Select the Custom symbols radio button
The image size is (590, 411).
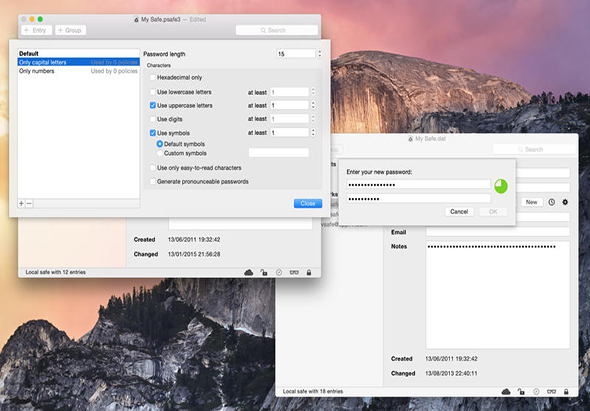160,153
